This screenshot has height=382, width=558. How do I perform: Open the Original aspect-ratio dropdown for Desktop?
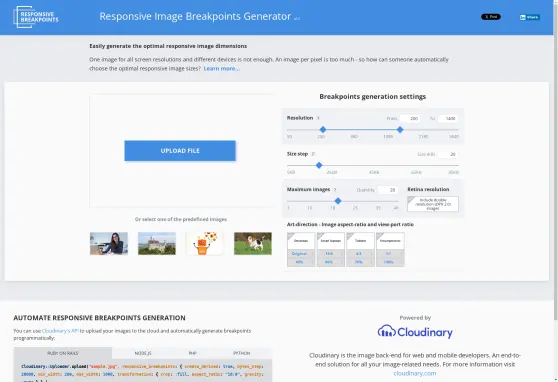coord(301,254)
